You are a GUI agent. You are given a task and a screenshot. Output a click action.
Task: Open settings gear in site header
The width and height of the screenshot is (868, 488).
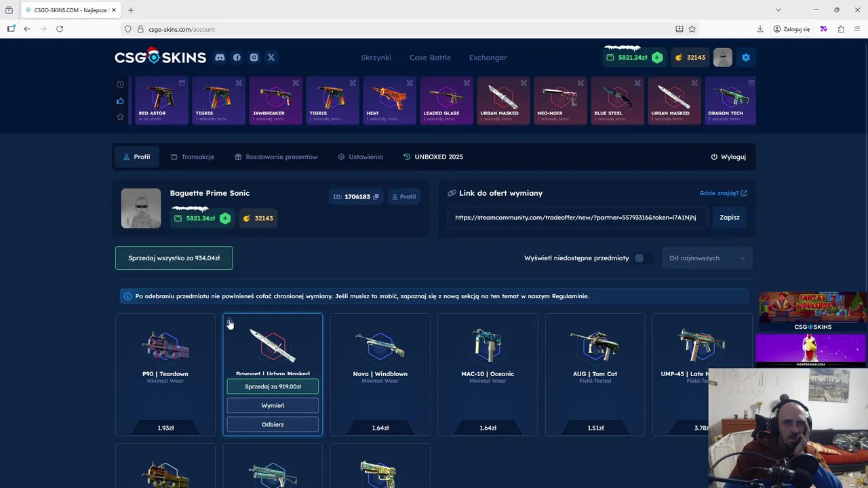coord(746,58)
